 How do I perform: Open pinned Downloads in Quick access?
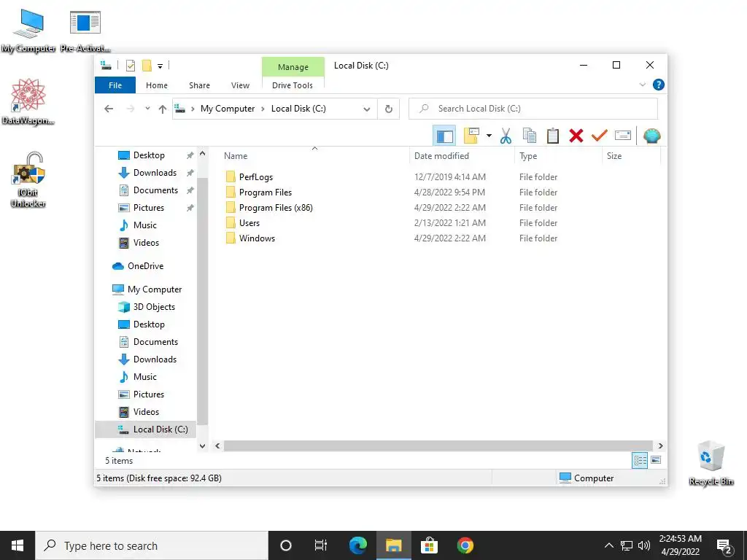click(x=155, y=173)
